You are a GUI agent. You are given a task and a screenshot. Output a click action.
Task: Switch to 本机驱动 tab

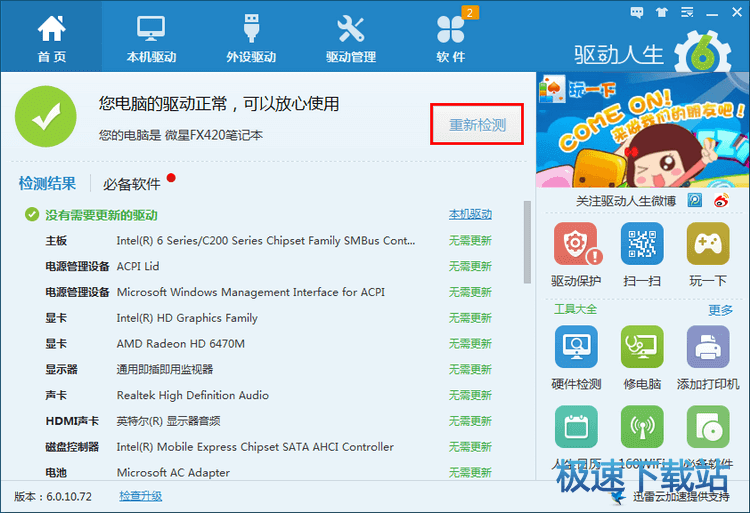click(x=151, y=37)
